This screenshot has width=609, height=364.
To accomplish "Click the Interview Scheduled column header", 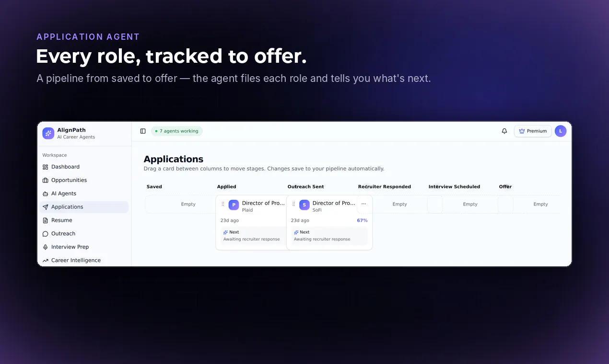I will [x=454, y=187].
